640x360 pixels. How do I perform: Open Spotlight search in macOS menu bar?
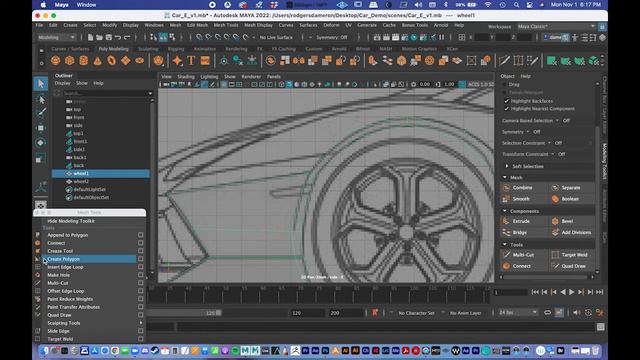coord(516,5)
